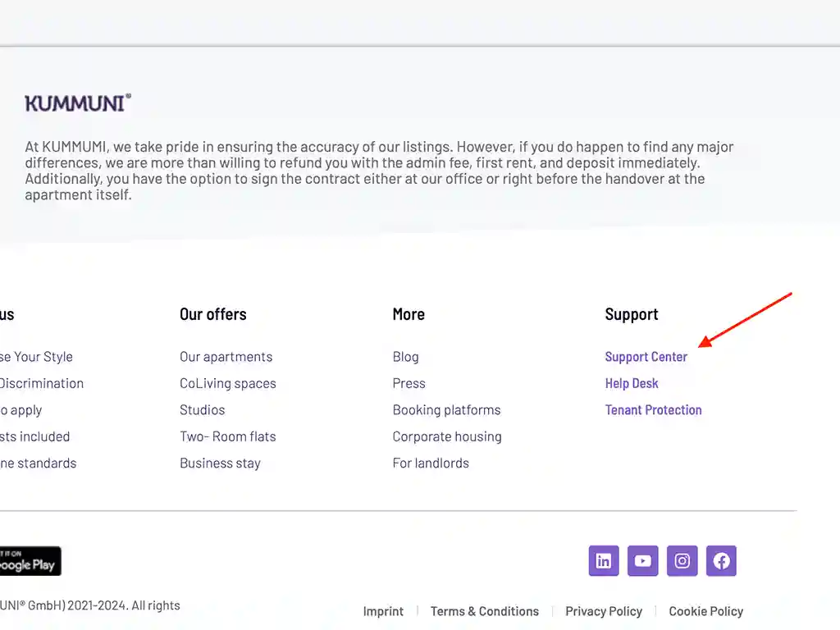Click the 'Our offers' column heading
Image resolution: width=840 pixels, height=630 pixels.
click(x=213, y=314)
